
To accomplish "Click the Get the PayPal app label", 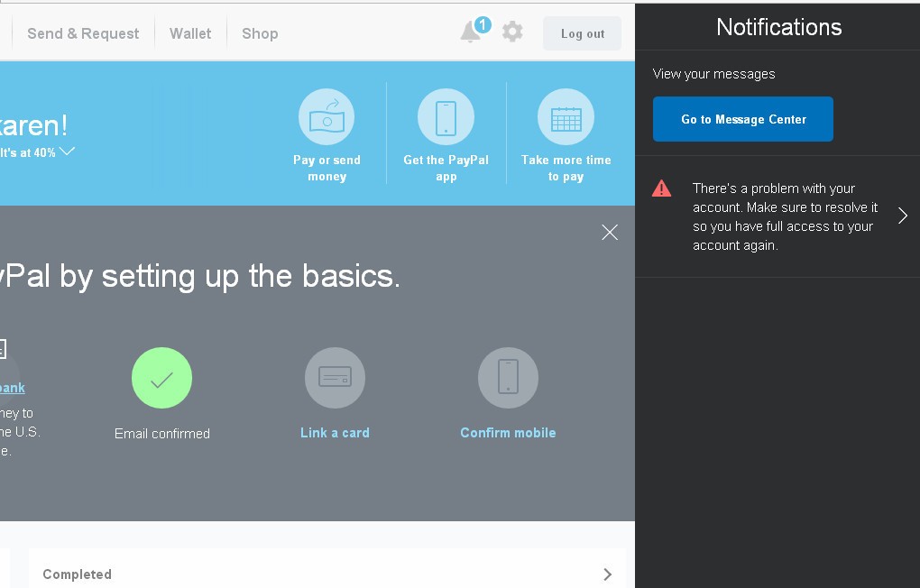I will click(446, 168).
